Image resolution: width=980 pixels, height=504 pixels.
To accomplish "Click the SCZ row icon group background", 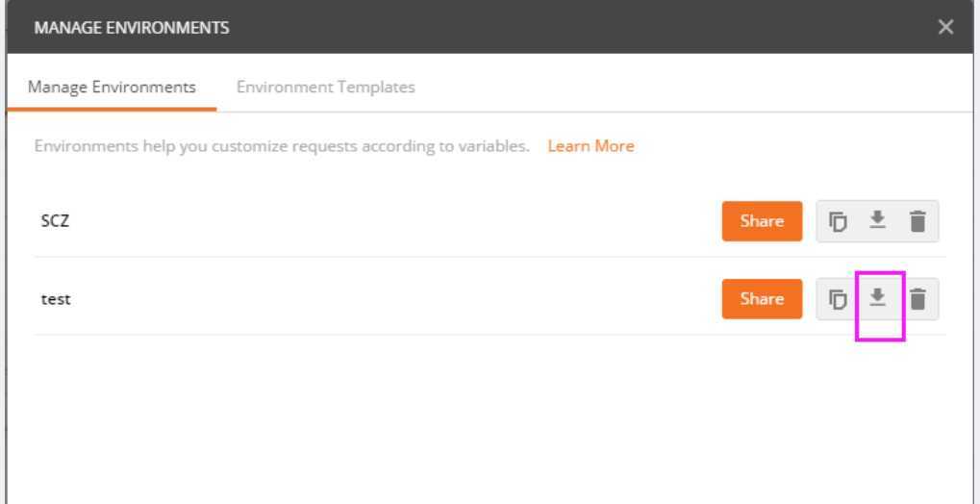I will point(877,220).
